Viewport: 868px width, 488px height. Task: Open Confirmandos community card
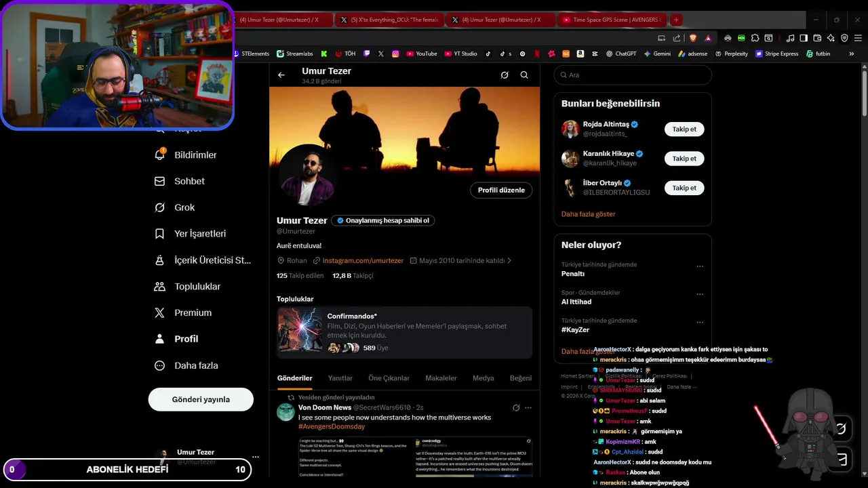[404, 332]
